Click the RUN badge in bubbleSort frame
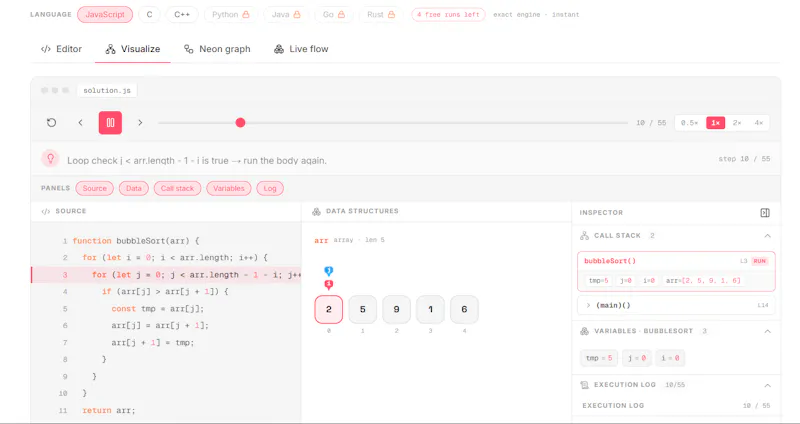The width and height of the screenshot is (800, 424). click(760, 261)
